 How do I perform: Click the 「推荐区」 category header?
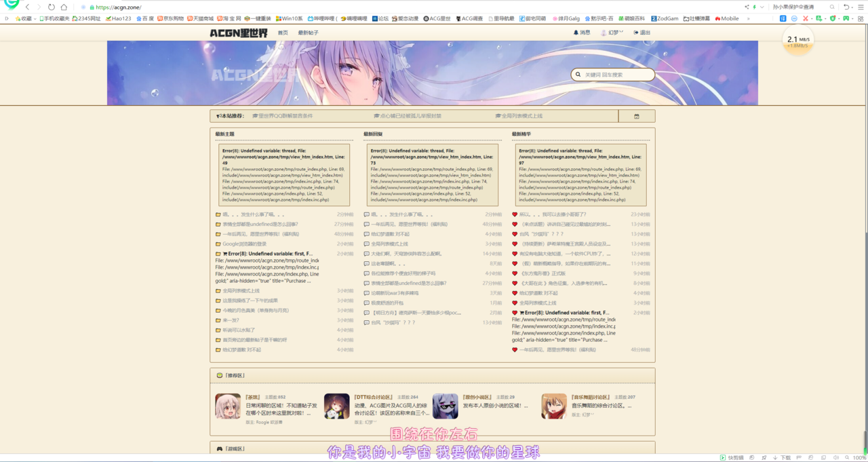coord(433,375)
